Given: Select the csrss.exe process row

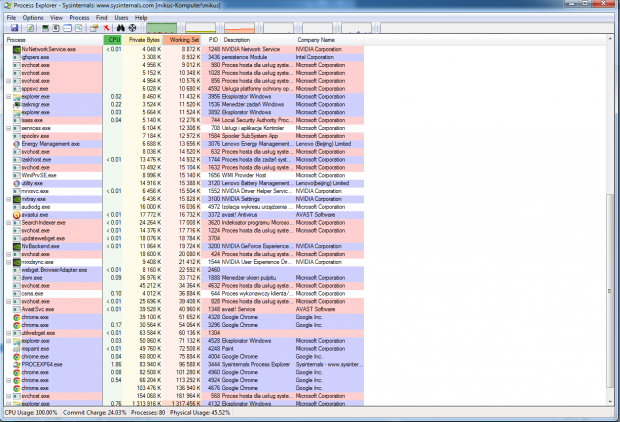Looking at the screenshot, I should 184,293.
